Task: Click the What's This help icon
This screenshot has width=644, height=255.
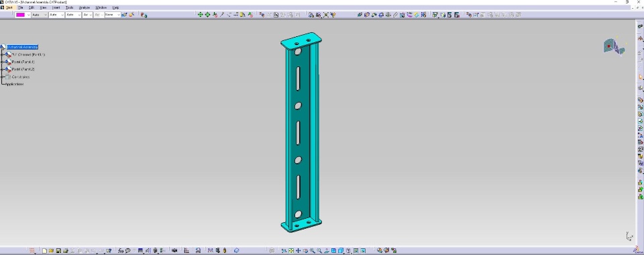Action: [109, 250]
